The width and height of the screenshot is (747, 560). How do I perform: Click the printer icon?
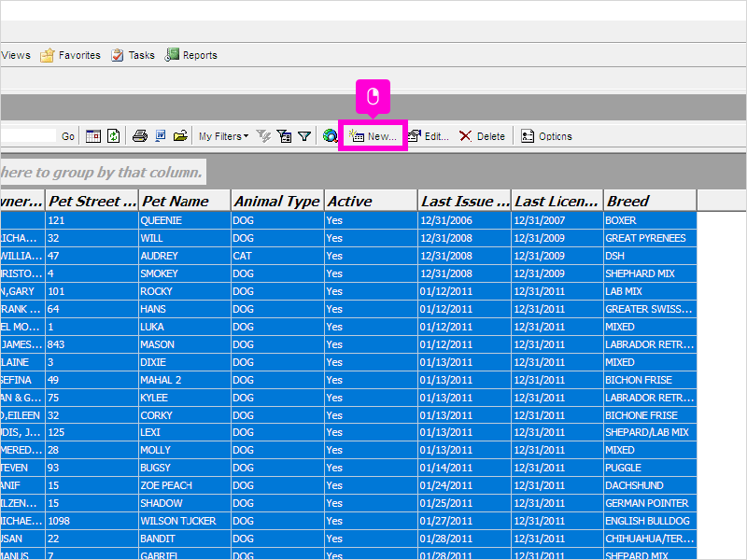point(139,136)
